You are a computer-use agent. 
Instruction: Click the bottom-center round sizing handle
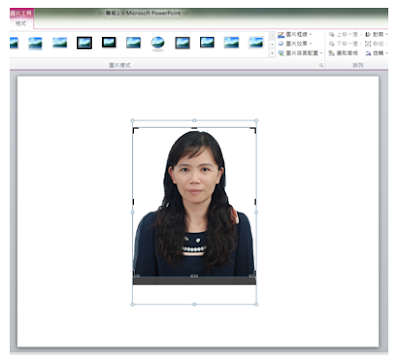[194, 304]
